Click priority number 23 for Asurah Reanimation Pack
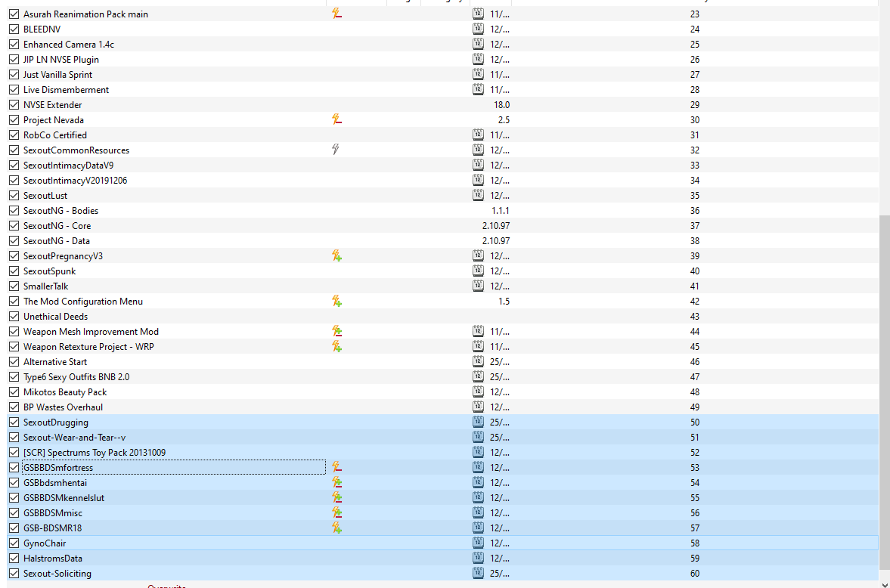The width and height of the screenshot is (890, 588). tap(695, 14)
